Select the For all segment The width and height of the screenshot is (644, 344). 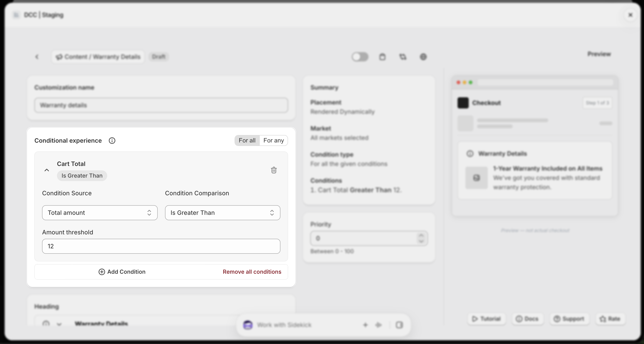247,140
